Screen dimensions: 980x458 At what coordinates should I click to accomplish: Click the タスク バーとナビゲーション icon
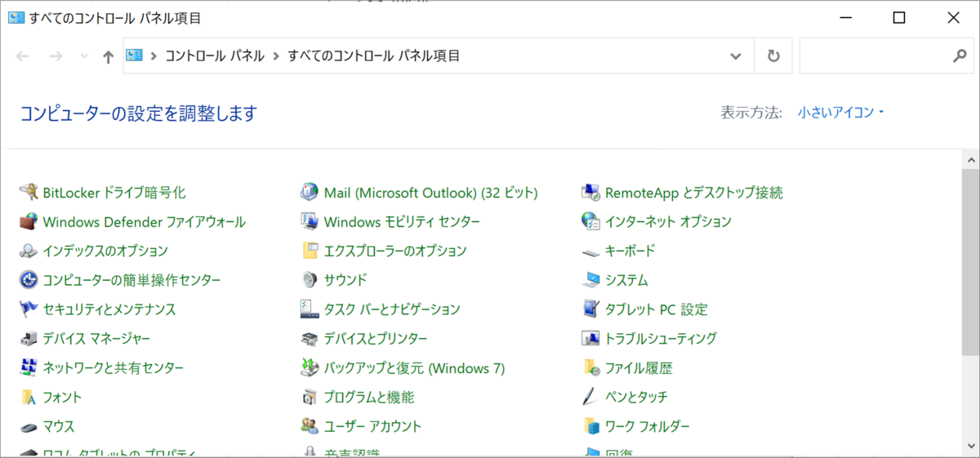tap(310, 309)
